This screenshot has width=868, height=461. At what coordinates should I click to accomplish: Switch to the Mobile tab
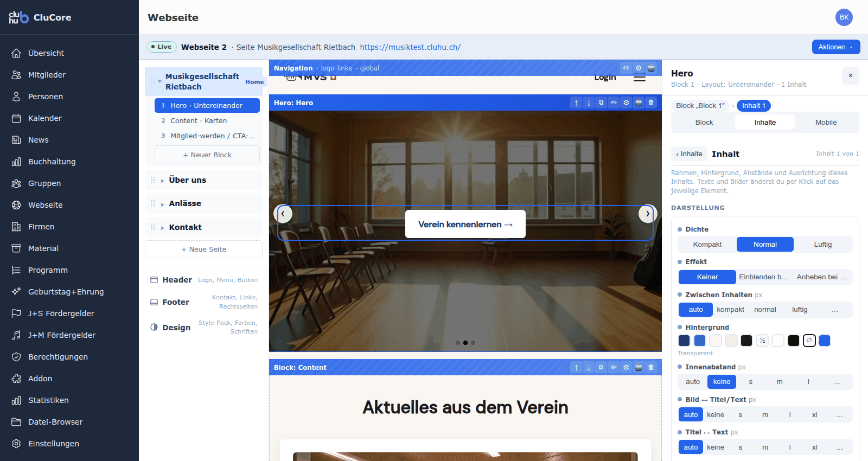click(826, 123)
